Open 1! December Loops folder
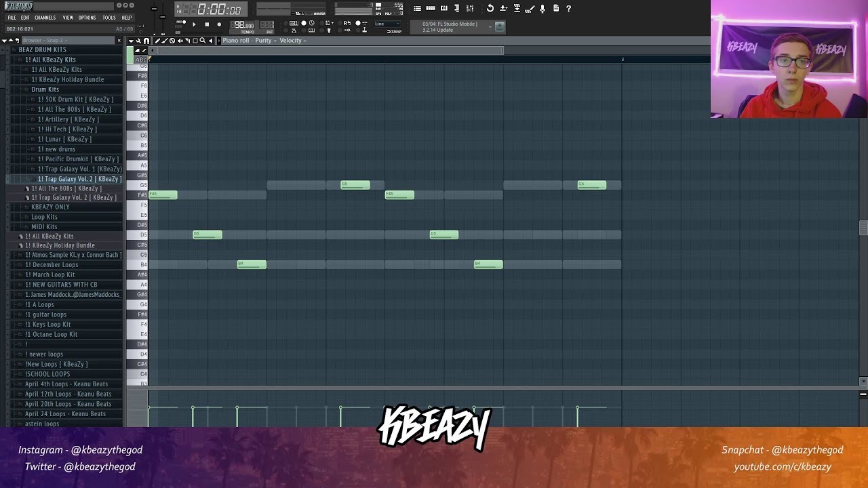This screenshot has height=488, width=868. 52,265
